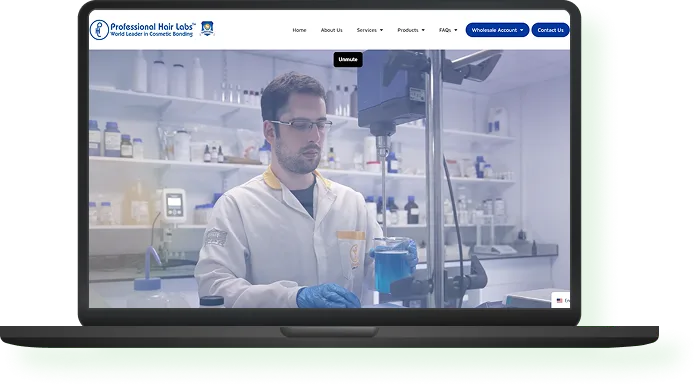Unmute the background video
Viewport: 699px width, 388px height.
click(348, 59)
